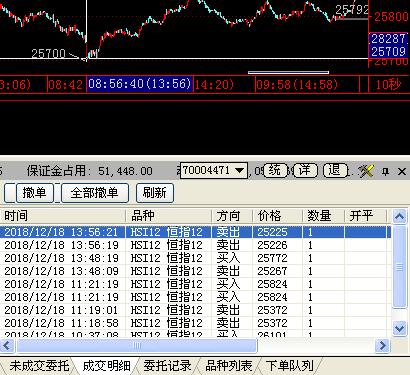Click the horizontal scrollbar left arrow
Image resolution: width=410 pixels, height=375 pixels.
[x=7, y=346]
